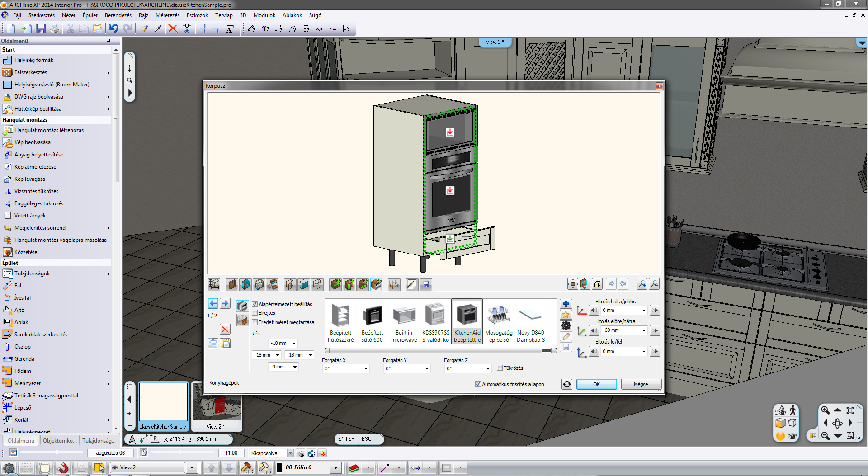
Task: Switch to the Objektumkö... tab
Action: coord(60,440)
